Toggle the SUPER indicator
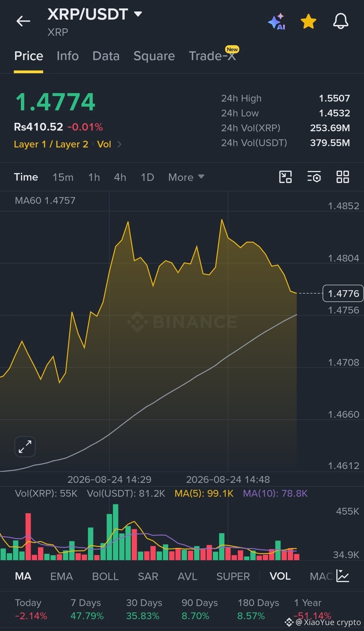364x631 pixels. 233,576
